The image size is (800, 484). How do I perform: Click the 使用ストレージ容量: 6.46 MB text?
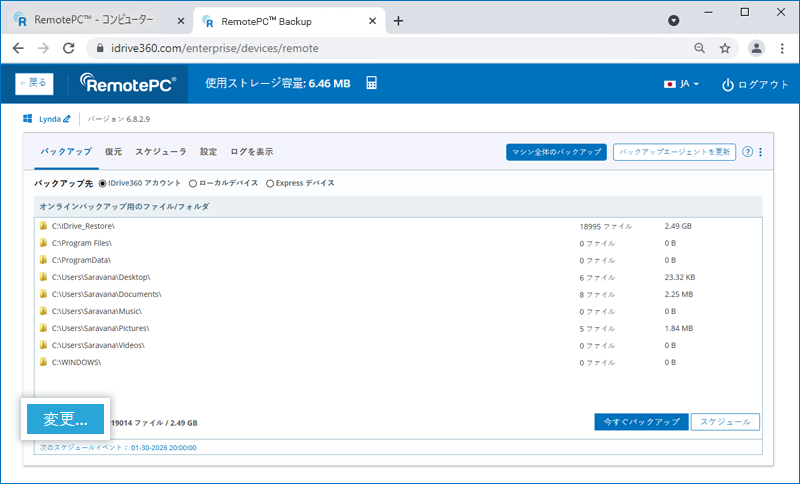click(278, 83)
